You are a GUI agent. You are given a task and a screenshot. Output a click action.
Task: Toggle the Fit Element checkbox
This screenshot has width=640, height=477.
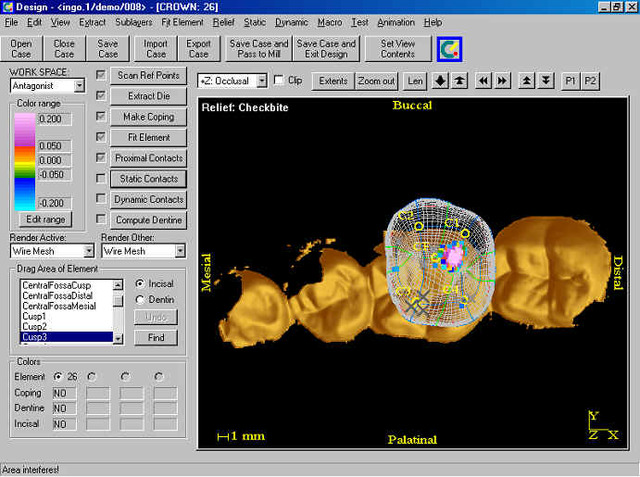coord(100,137)
